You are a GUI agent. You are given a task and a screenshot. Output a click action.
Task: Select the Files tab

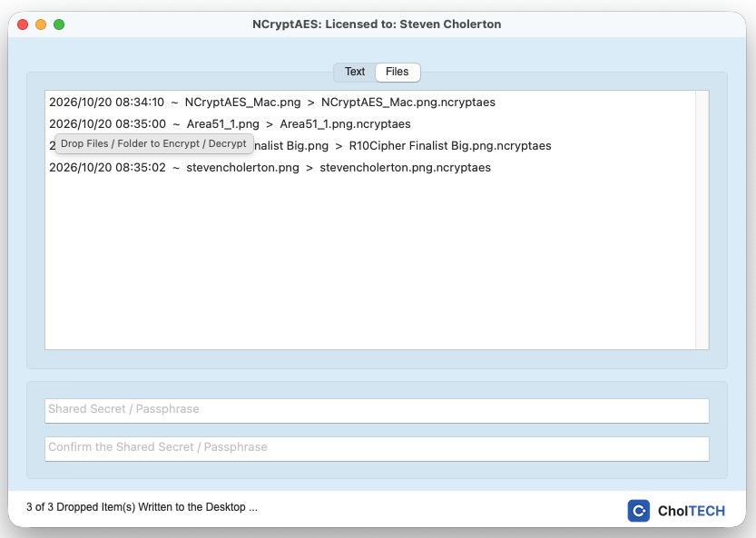click(398, 72)
